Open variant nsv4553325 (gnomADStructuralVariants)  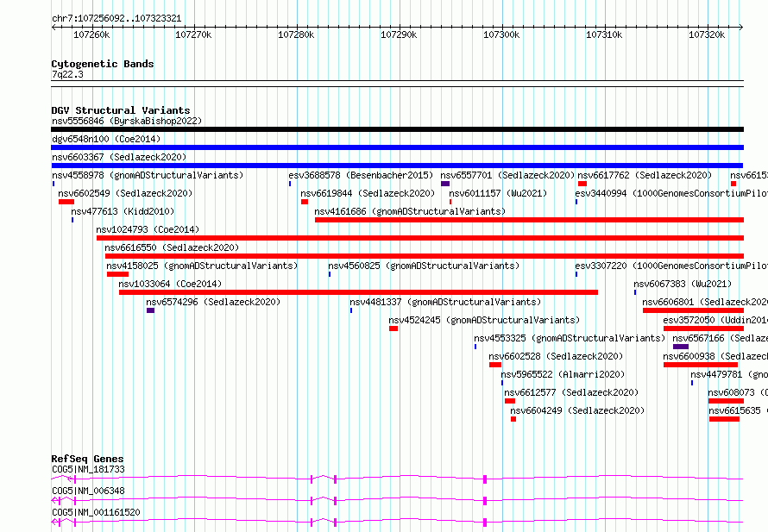pyautogui.click(x=570, y=338)
